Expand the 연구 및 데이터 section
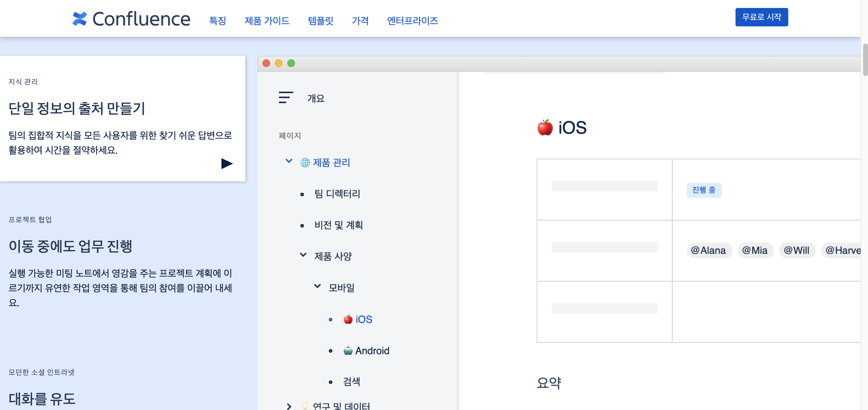This screenshot has width=868, height=410. click(289, 406)
